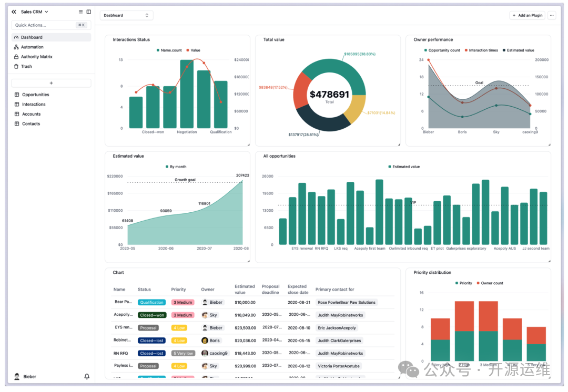The height and width of the screenshot is (392, 568).
Task: Click the double-chevron collapse sidebar icon
Action: pyautogui.click(x=14, y=12)
